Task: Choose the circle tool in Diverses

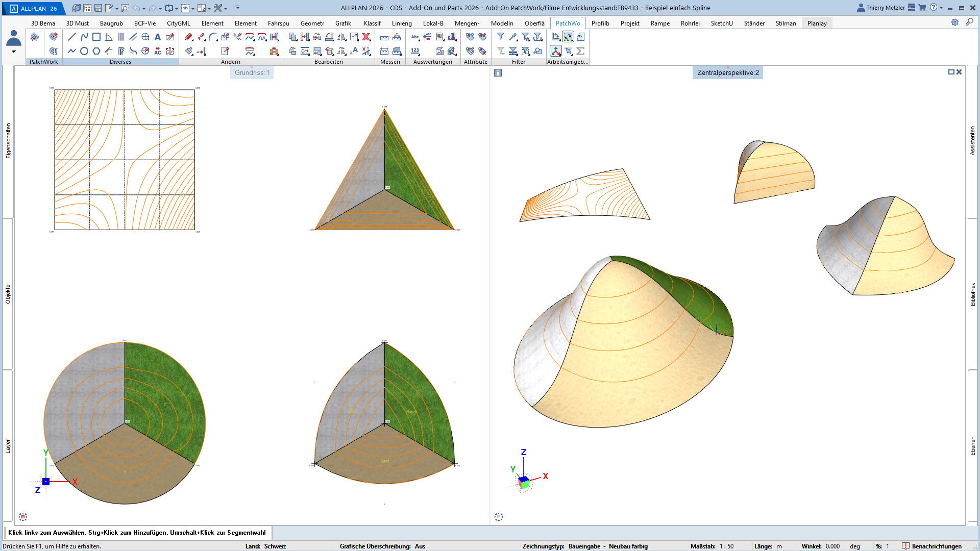Action: click(84, 51)
